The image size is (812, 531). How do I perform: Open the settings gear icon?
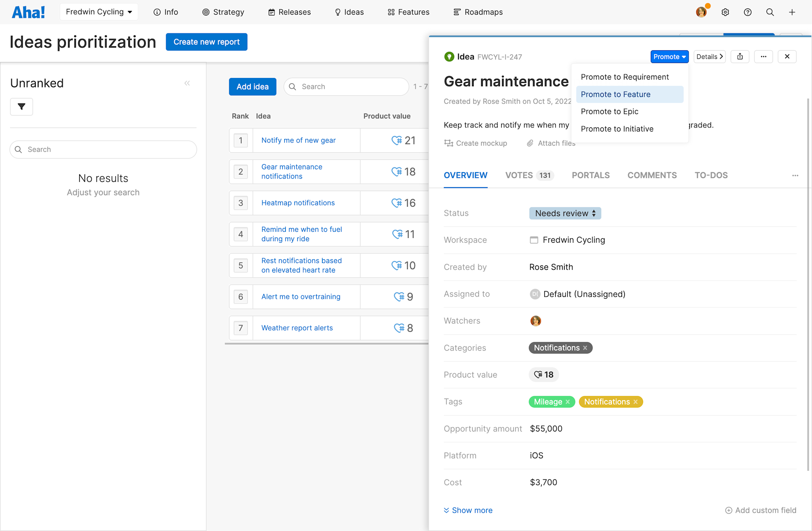pyautogui.click(x=725, y=12)
